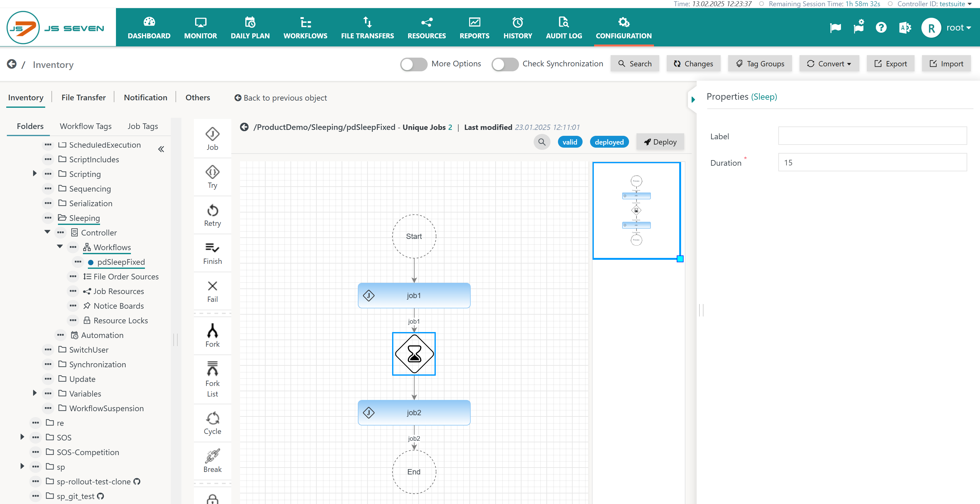This screenshot has width=980, height=504.
Task: Open the help question mark icon
Action: click(x=881, y=27)
